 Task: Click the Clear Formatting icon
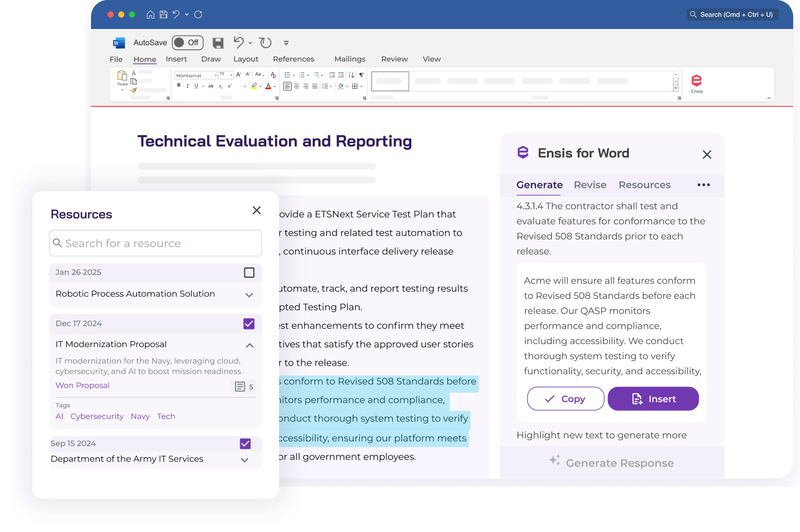pyautogui.click(x=273, y=75)
